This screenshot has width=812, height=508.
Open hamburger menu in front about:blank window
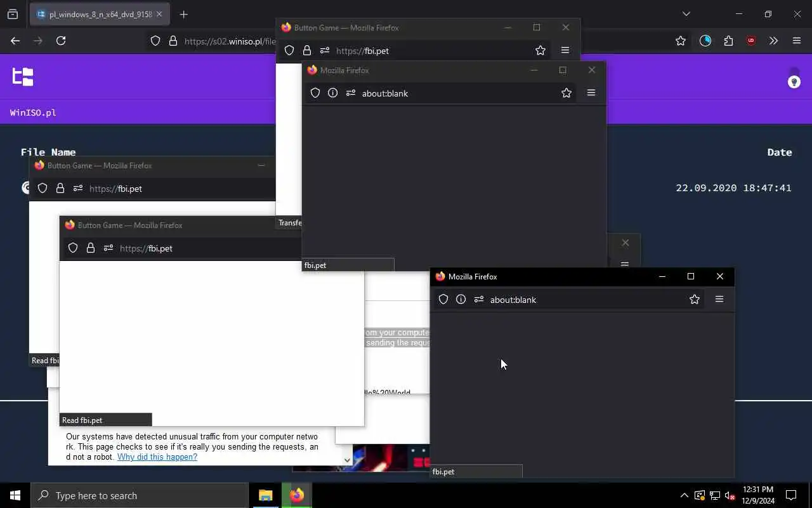(x=719, y=299)
